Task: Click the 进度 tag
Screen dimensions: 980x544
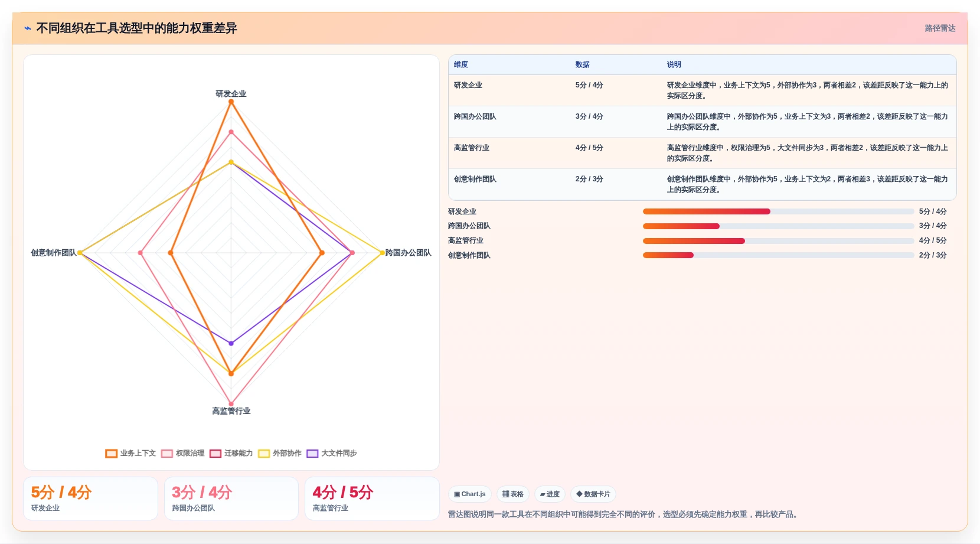Action: click(x=550, y=494)
